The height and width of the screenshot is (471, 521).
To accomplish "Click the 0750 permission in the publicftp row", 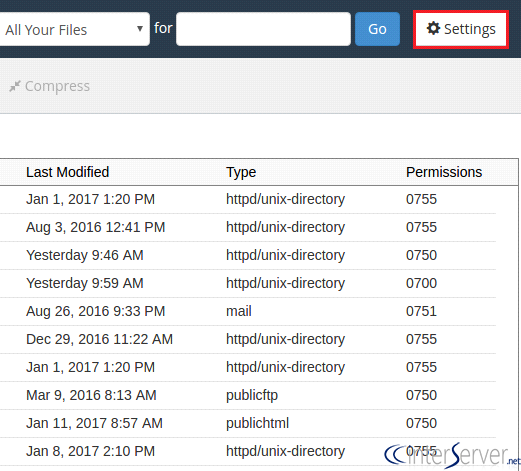I will point(421,395).
